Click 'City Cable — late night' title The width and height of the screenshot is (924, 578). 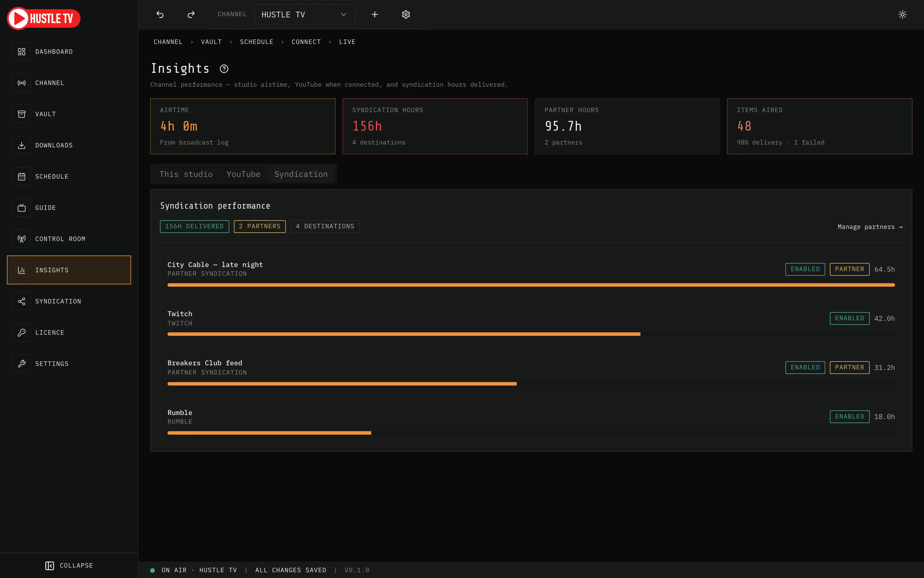tap(215, 264)
